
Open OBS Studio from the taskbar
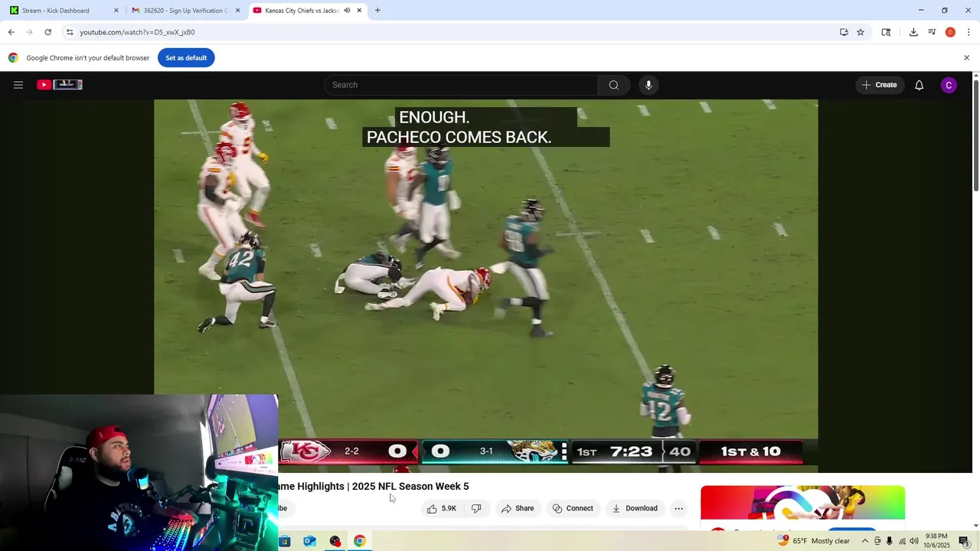(x=335, y=541)
